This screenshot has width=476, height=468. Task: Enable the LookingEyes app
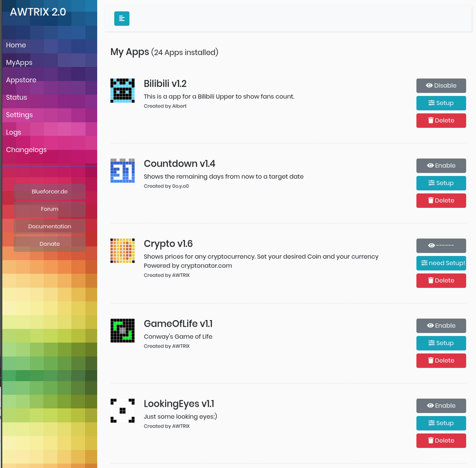click(441, 406)
